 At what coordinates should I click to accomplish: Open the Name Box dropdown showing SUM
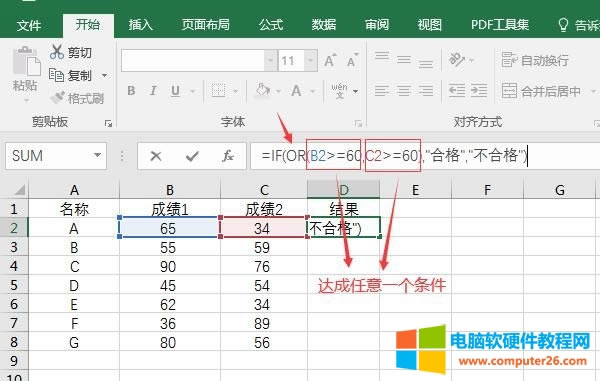click(x=97, y=155)
